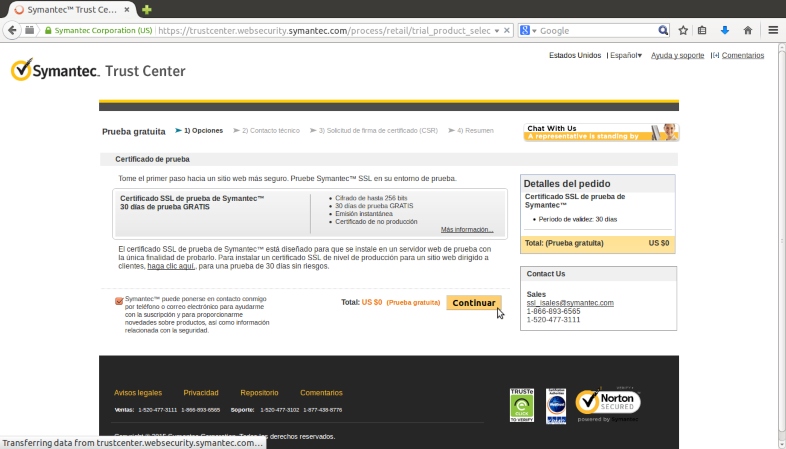
Task: Open Comentarios footer link
Action: click(x=321, y=393)
